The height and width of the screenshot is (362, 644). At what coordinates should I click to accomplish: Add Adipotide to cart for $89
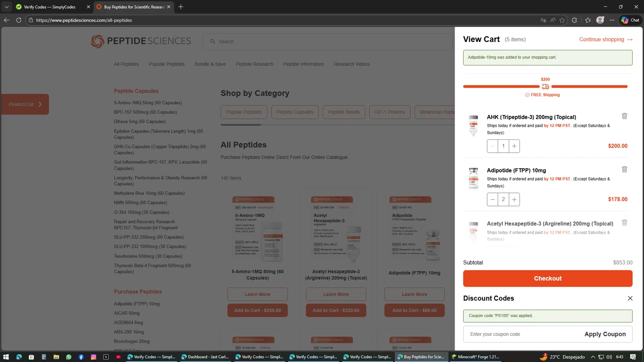pos(414,310)
